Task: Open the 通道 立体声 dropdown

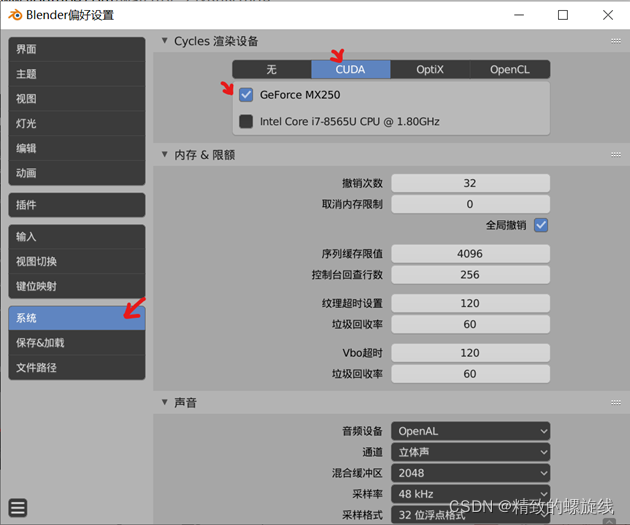Action: point(470,452)
